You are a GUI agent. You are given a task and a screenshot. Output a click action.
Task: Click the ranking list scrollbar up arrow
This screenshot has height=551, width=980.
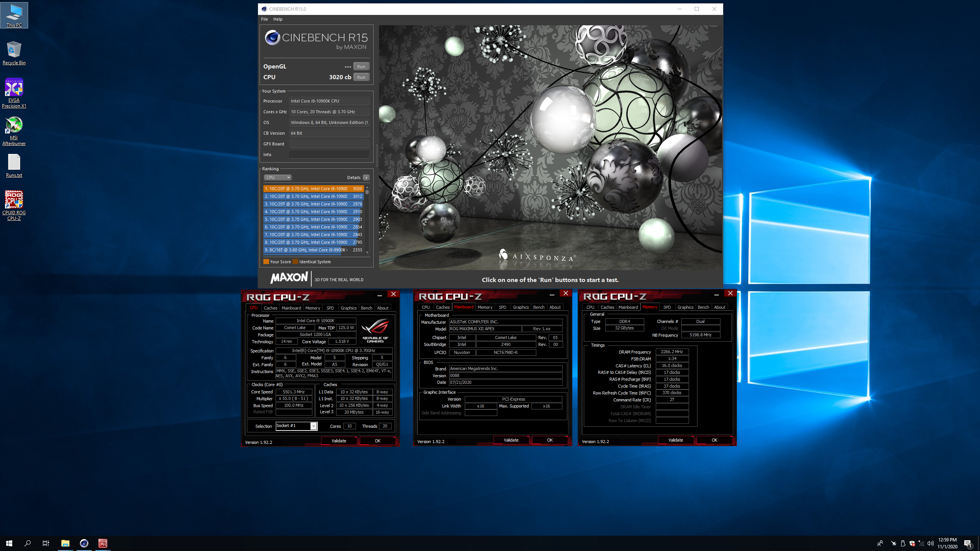coord(367,187)
